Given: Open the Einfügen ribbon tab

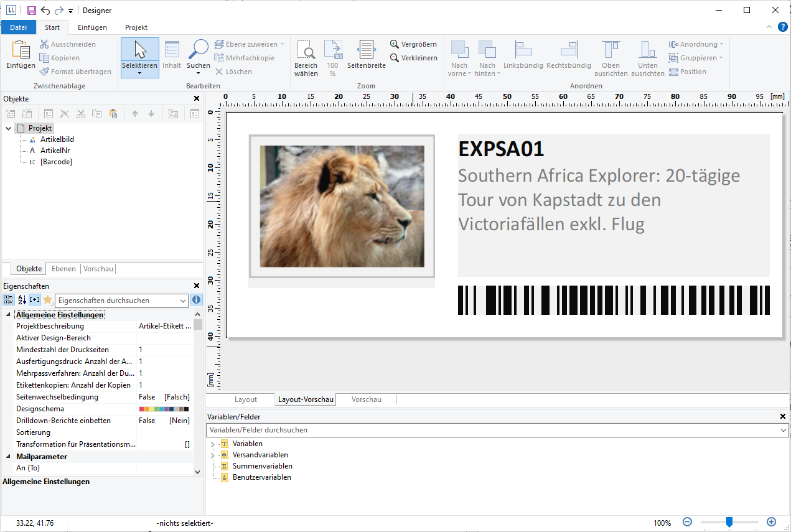Looking at the screenshot, I should coord(92,27).
